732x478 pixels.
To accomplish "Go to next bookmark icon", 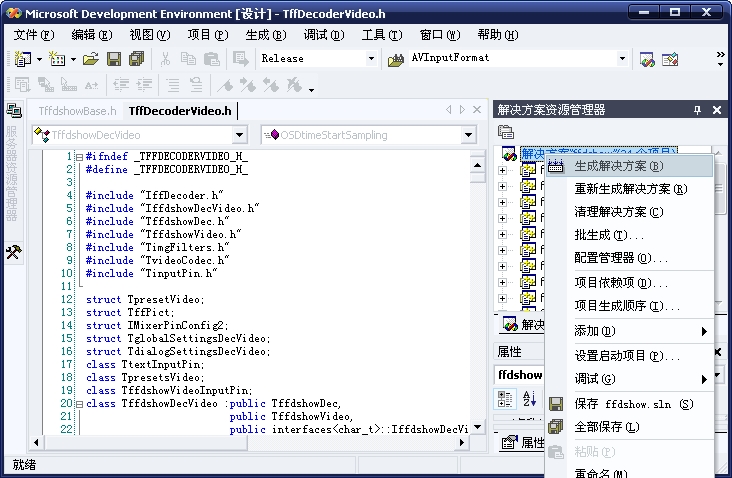I will coord(248,85).
